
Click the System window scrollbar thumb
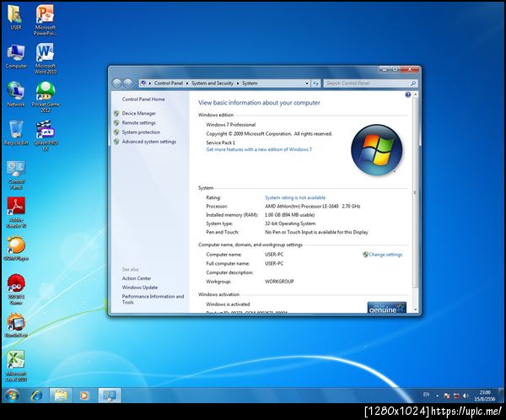(x=415, y=192)
